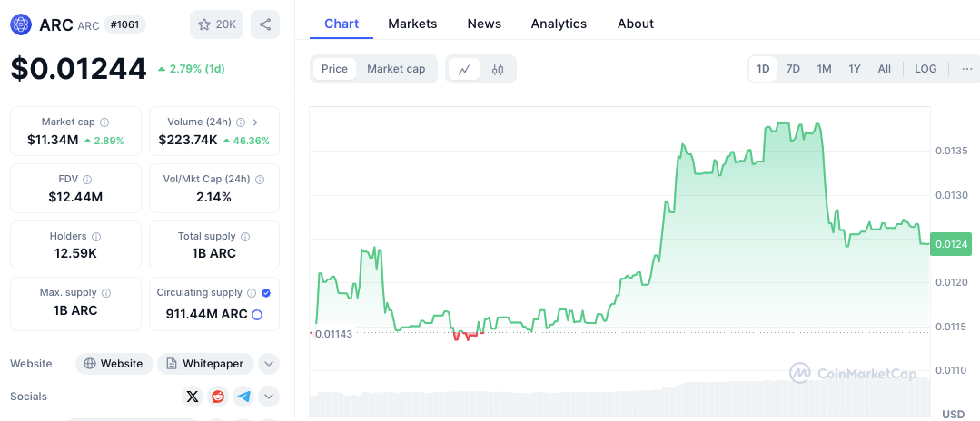This screenshot has height=421, width=980.
Task: Click the 46.36% volume change text
Action: [251, 142]
